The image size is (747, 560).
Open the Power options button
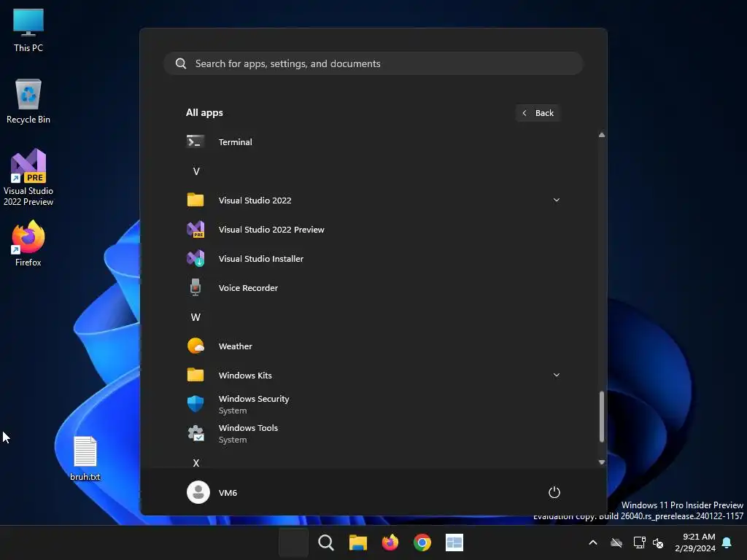554,492
